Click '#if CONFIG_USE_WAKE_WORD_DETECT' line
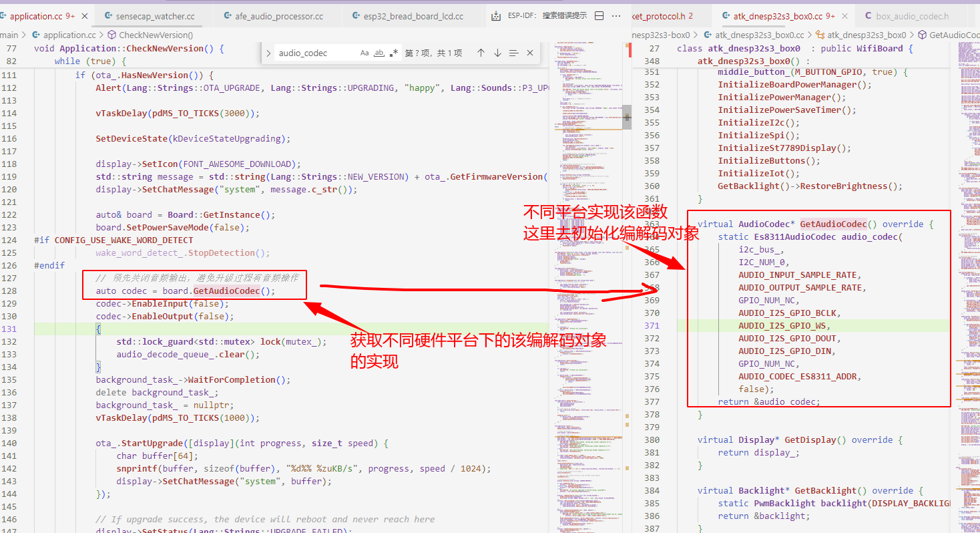Screen dimensions: 980x533 (x=113, y=240)
